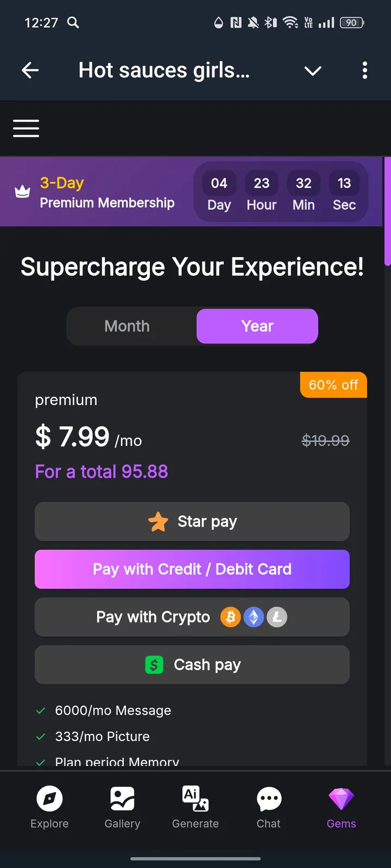Screen dimensions: 391x868
Task: Click the purple page scrollbar
Action: click(387, 212)
